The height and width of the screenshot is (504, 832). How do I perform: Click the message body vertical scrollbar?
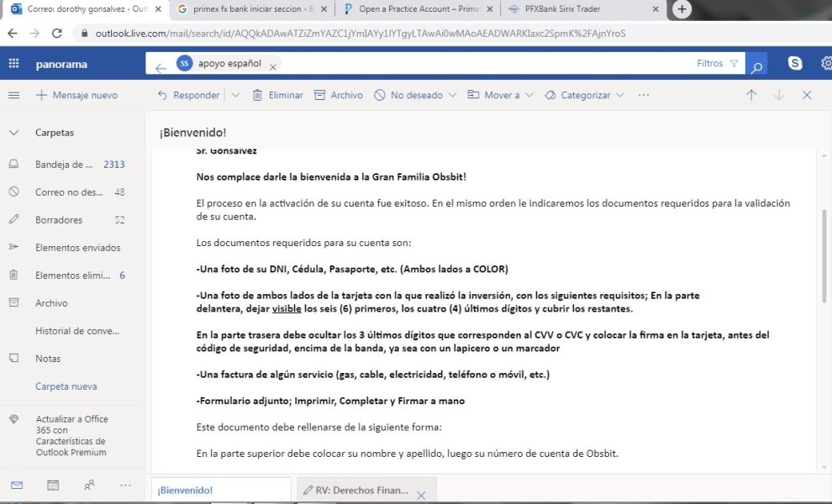(x=824, y=256)
